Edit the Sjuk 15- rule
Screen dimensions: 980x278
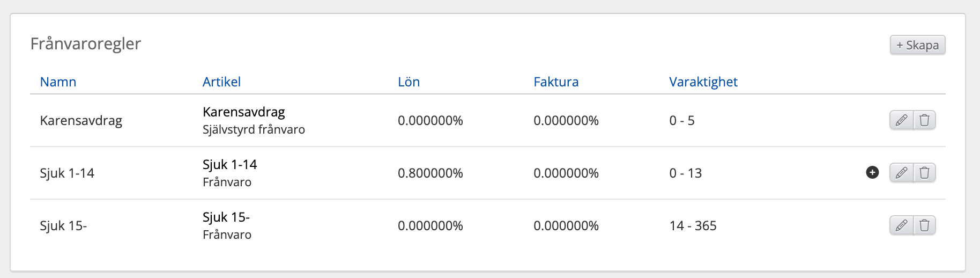point(901,225)
